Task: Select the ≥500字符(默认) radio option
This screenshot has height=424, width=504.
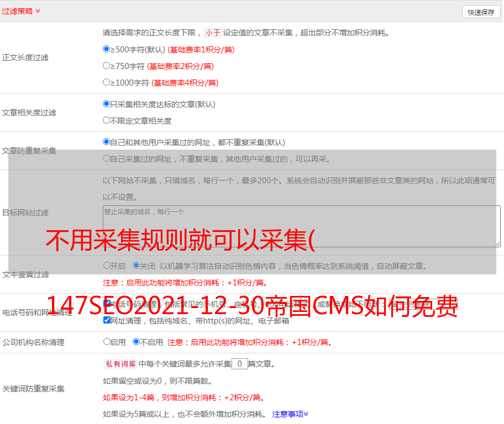Action: tap(107, 49)
